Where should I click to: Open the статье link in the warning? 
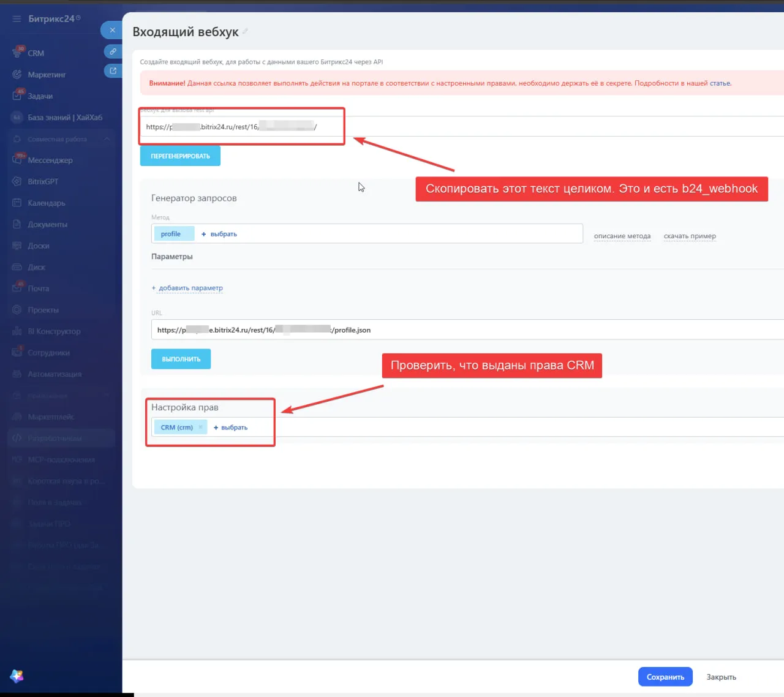tap(720, 83)
